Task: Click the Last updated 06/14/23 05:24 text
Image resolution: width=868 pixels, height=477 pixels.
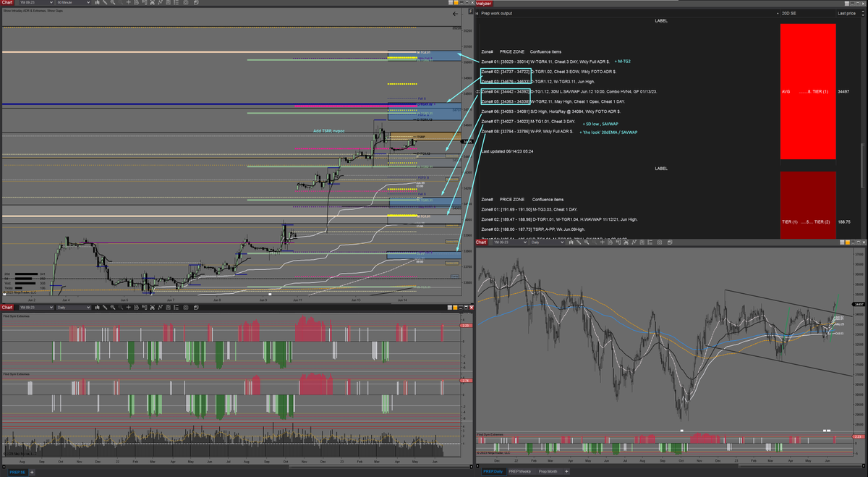Action: pos(507,151)
